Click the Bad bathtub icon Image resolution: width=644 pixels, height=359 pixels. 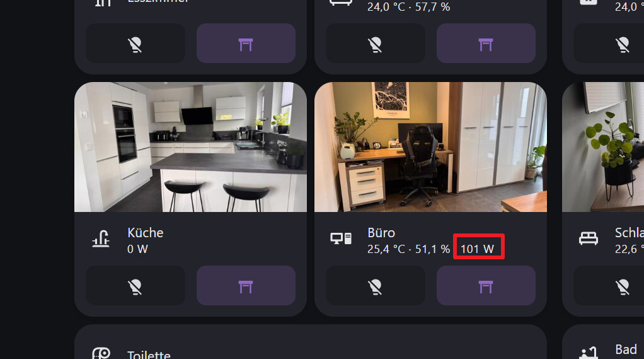(x=589, y=353)
